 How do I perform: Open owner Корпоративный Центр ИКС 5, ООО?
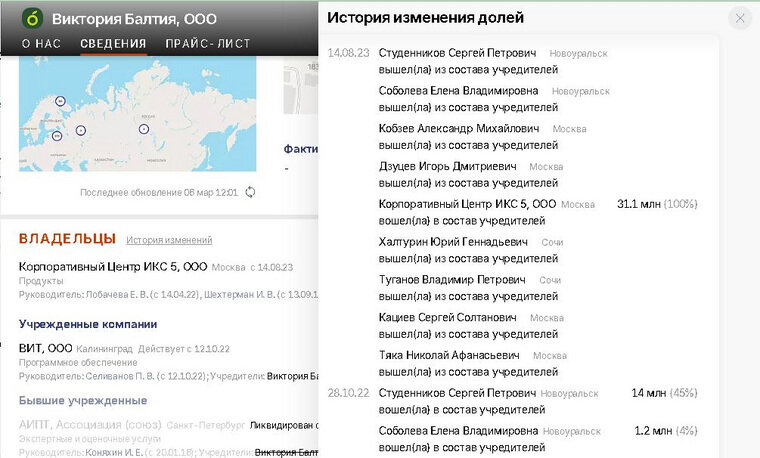pos(113,267)
